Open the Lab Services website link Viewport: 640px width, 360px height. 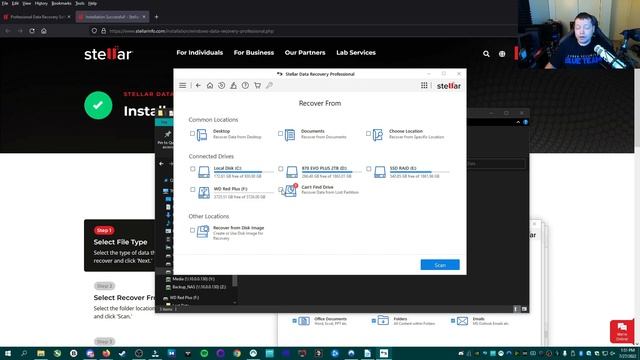356,53
